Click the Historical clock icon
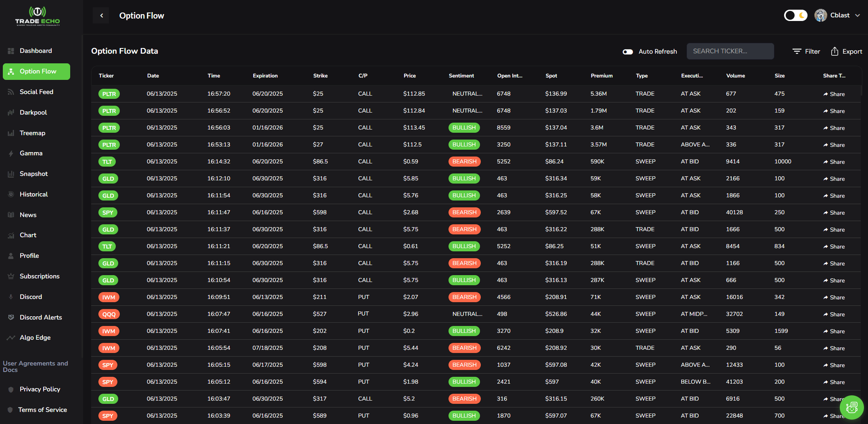Screen dimensions: 868x424 11,194
